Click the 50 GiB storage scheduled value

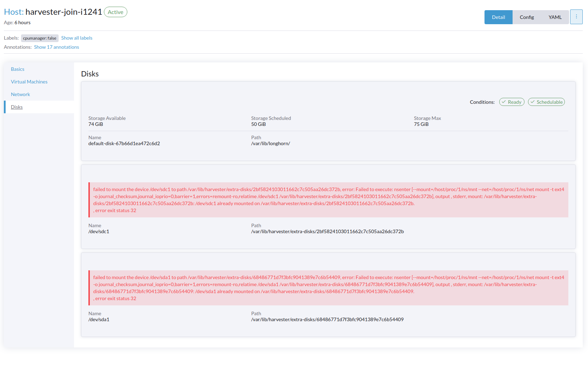coord(259,124)
